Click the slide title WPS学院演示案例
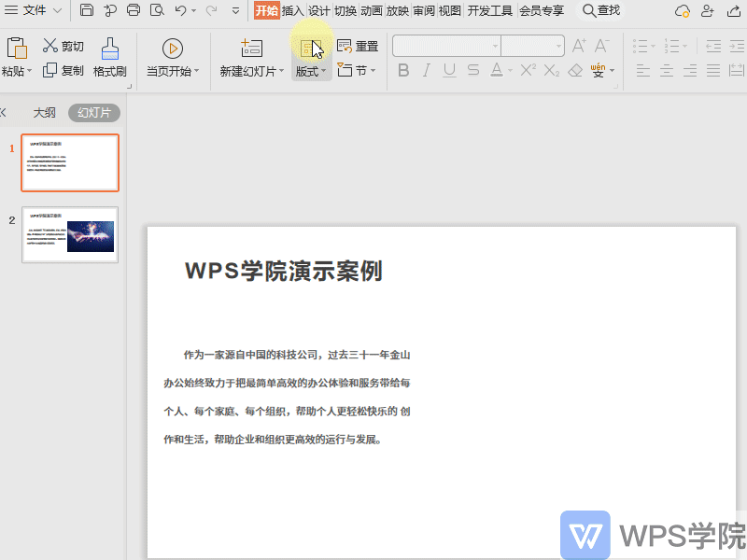747x560 pixels. 284,271
